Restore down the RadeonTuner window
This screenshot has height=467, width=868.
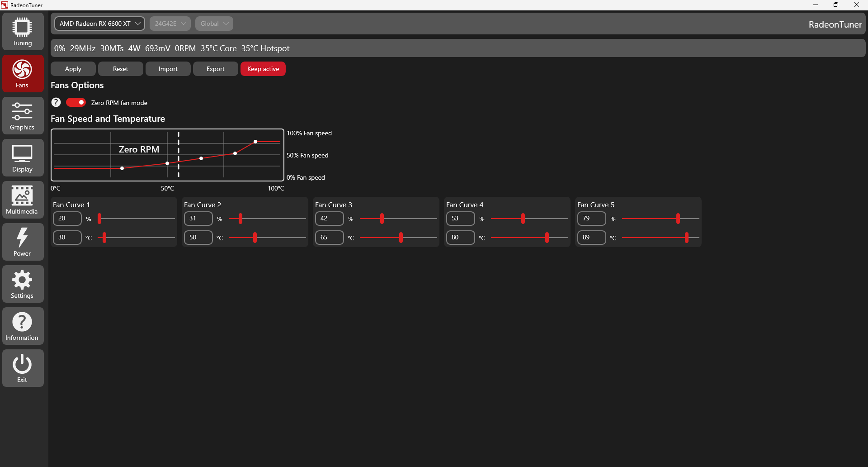point(836,5)
